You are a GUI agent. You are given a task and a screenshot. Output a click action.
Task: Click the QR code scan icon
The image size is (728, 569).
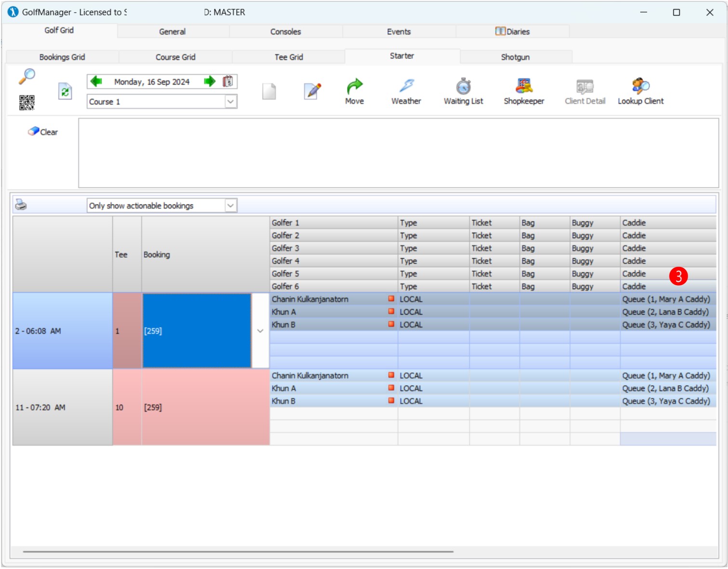click(x=27, y=103)
